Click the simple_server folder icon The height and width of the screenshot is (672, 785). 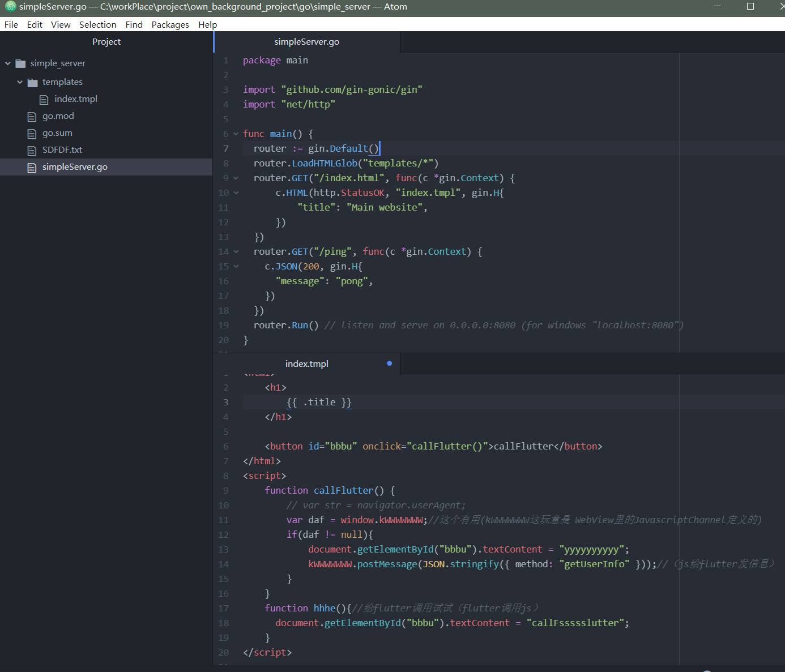21,63
